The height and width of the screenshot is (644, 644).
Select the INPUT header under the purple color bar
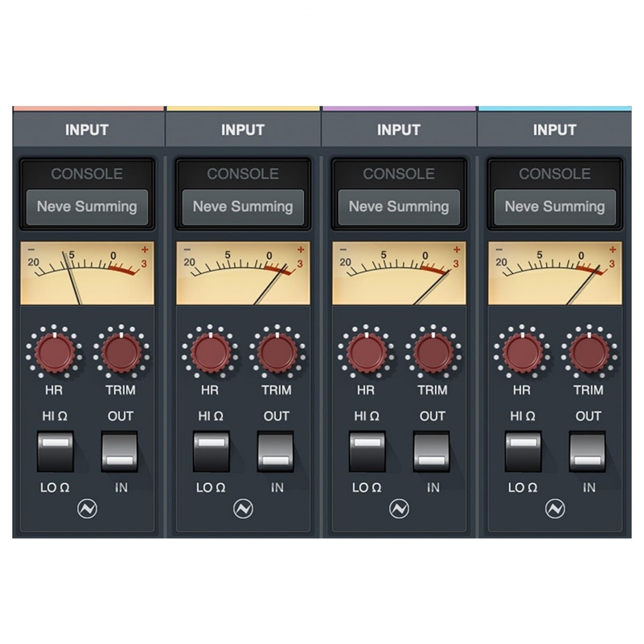[x=398, y=130]
